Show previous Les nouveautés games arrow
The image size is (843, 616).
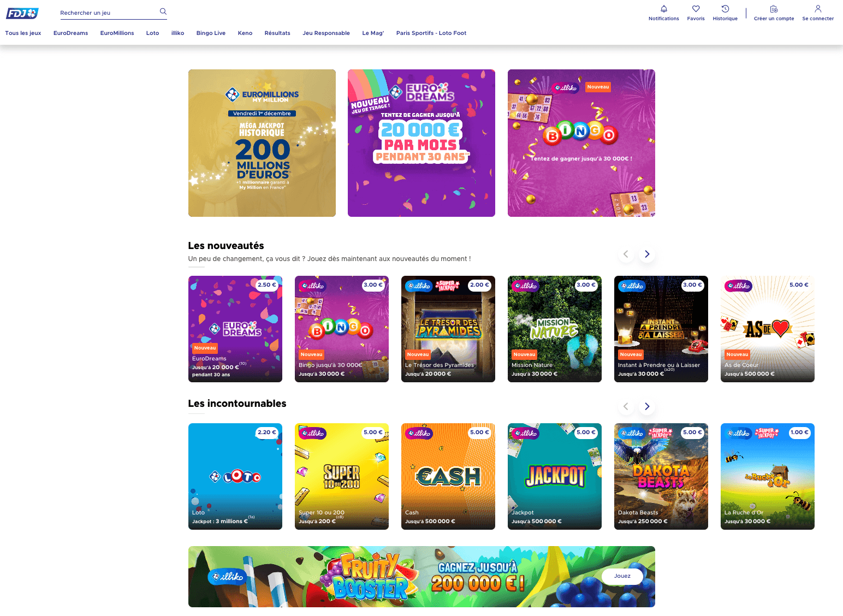626,254
